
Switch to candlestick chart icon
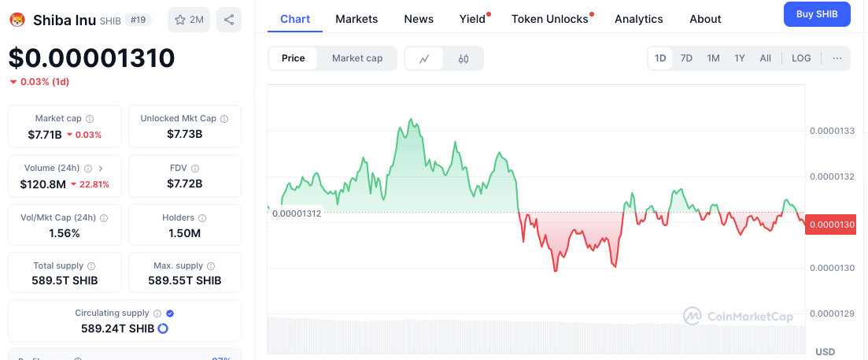464,58
